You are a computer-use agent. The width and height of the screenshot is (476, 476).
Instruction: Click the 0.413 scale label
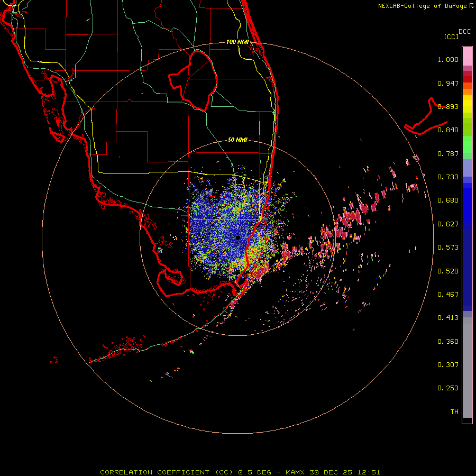tap(448, 318)
